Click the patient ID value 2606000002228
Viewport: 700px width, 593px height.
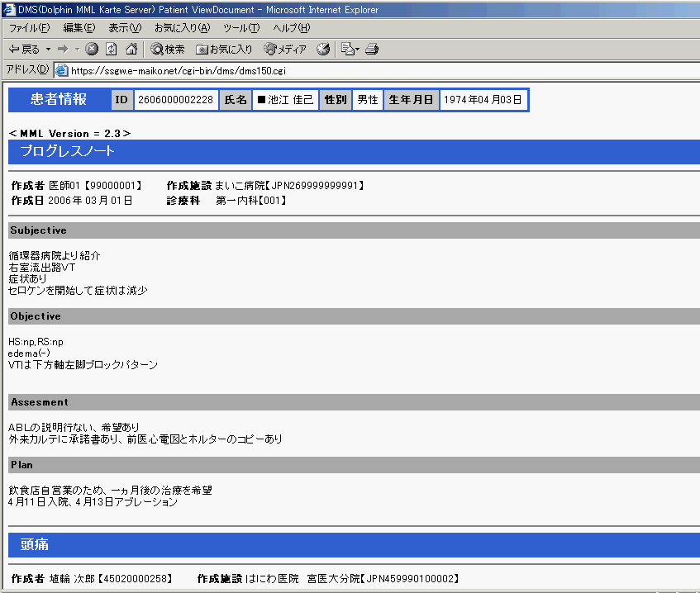[x=175, y=100]
